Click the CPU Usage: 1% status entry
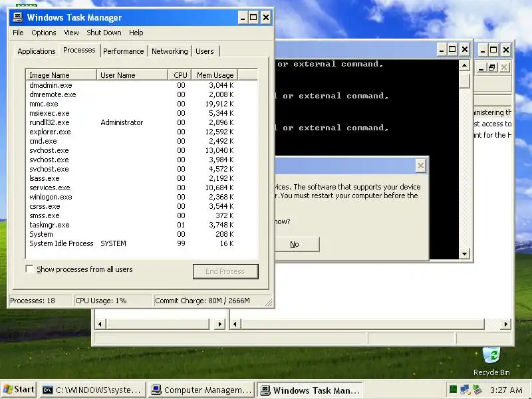532x399 pixels. [x=113, y=301]
